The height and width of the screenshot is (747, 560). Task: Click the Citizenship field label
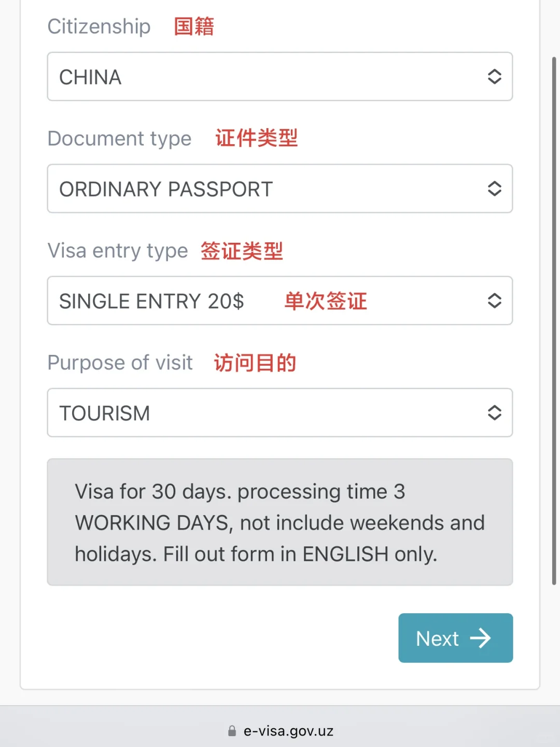tap(99, 26)
